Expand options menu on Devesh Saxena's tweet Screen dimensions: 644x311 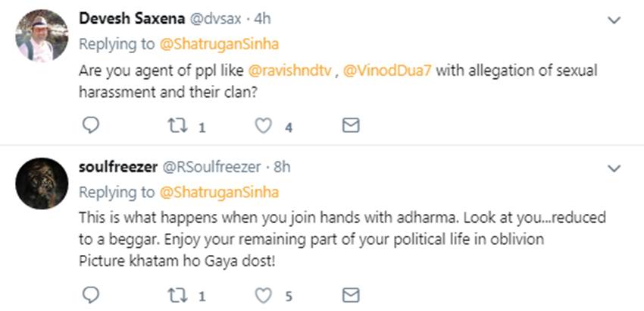tap(614, 21)
